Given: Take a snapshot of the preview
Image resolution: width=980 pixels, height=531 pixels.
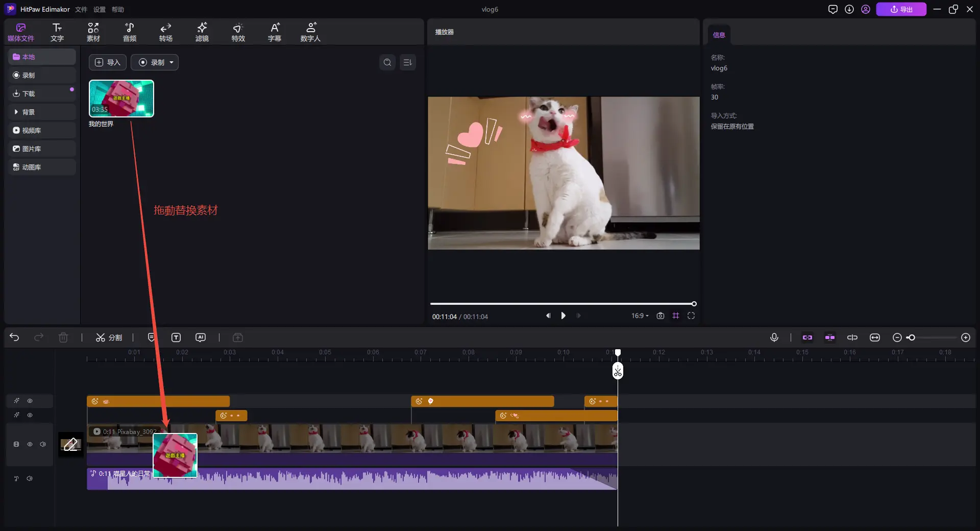Looking at the screenshot, I should point(660,316).
